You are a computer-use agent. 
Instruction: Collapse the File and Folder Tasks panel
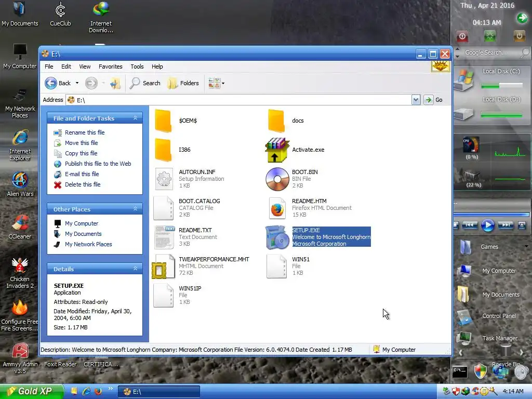coord(136,118)
